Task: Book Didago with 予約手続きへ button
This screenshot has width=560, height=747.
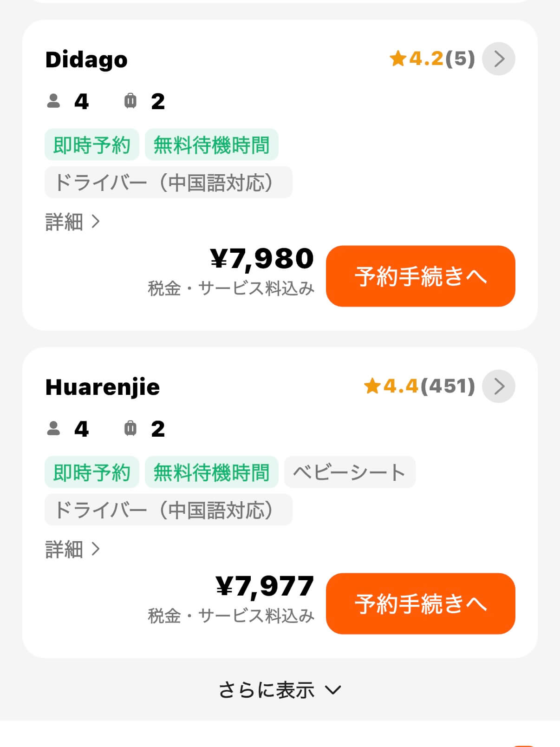Action: pyautogui.click(x=420, y=276)
